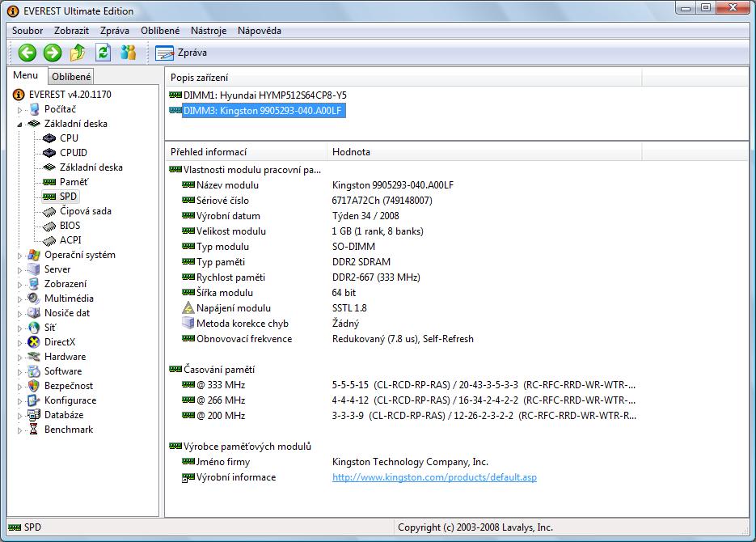Collapse the Základní deska parent node
Viewport: 756px width, 542px height.
pyautogui.click(x=19, y=125)
